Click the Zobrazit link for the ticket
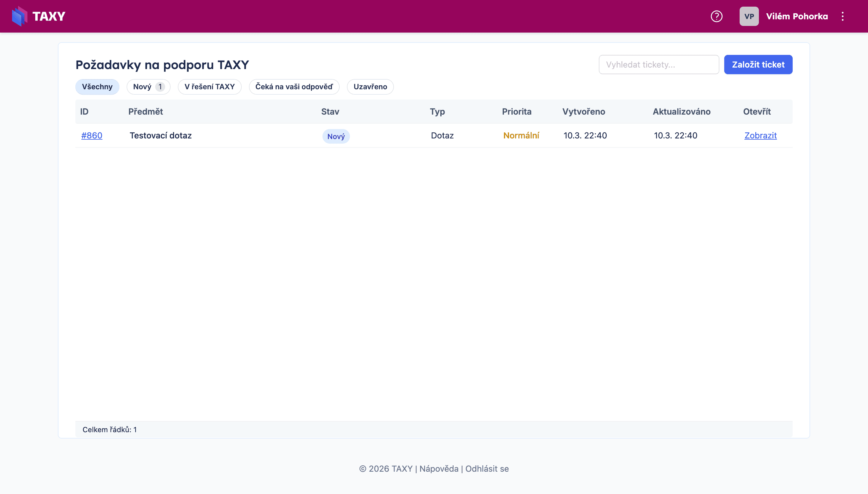 tap(760, 135)
